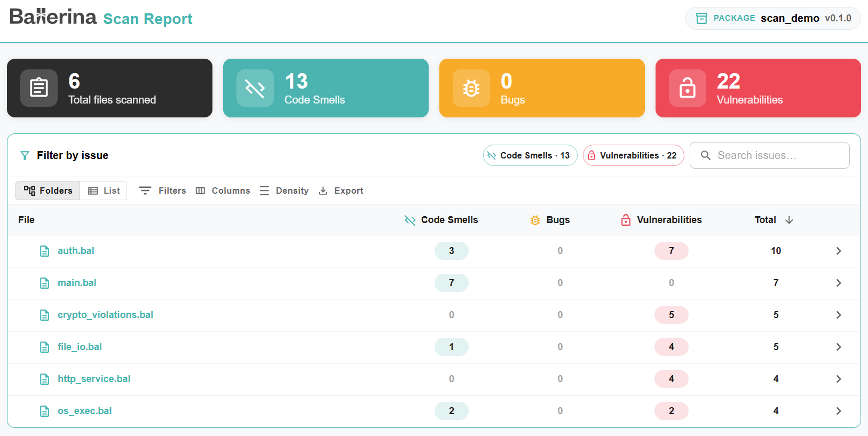Viewport: 868px width, 436px height.
Task: Click the file icon for crypto_violations.bal
Action: [x=45, y=315]
